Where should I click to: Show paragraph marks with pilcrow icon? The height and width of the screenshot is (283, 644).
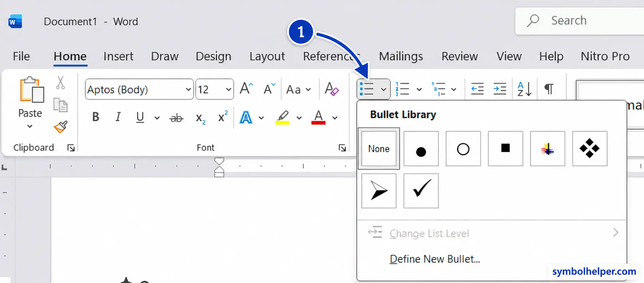[549, 89]
